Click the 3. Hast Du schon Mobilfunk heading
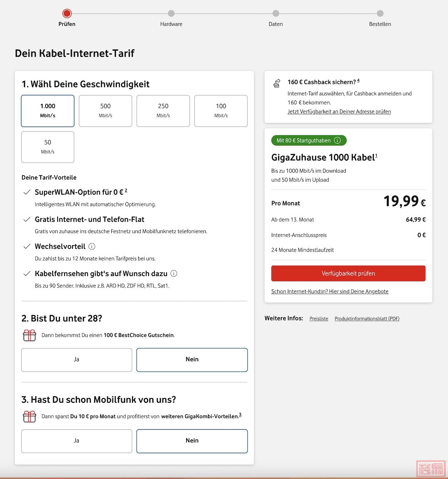 pyautogui.click(x=99, y=400)
